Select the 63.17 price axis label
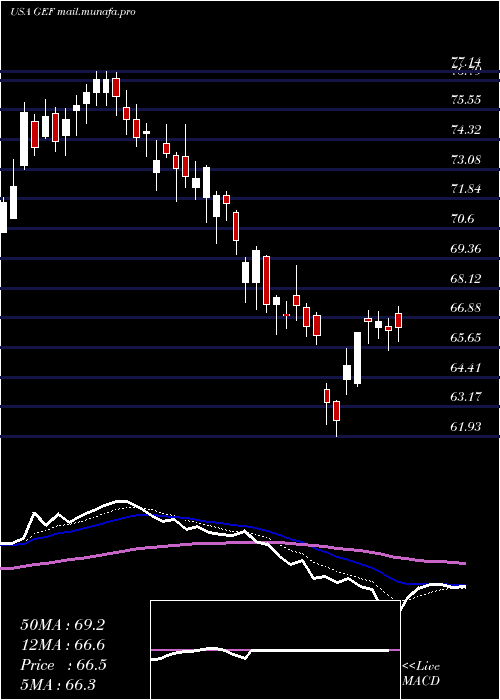 click(466, 396)
